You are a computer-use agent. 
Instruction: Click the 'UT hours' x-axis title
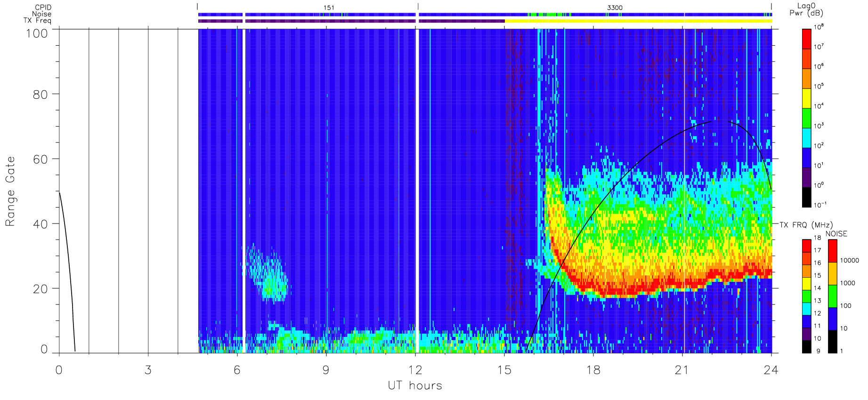click(x=415, y=385)
